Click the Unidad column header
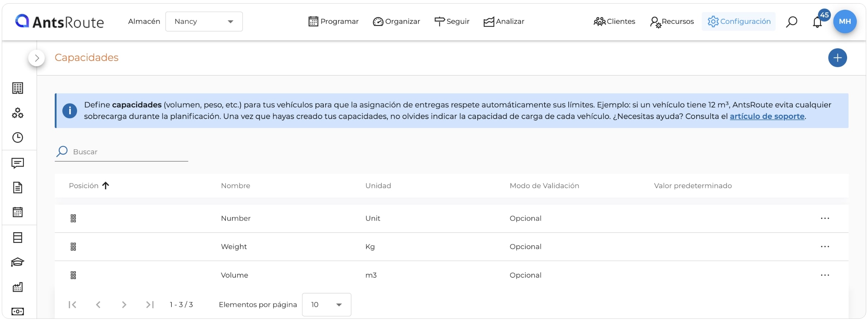This screenshot has height=322, width=868. (x=378, y=186)
